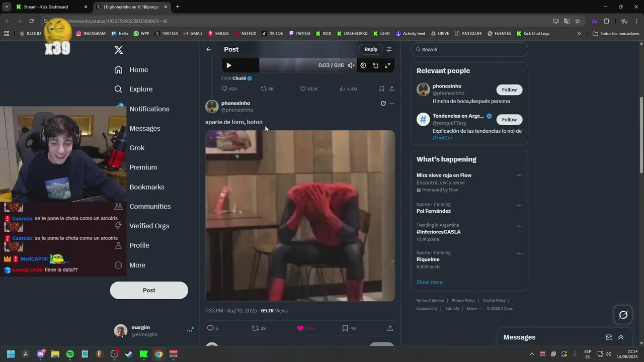Open the #Twitter hashtag link
Image resolution: width=644 pixels, height=362 pixels.
(442, 138)
